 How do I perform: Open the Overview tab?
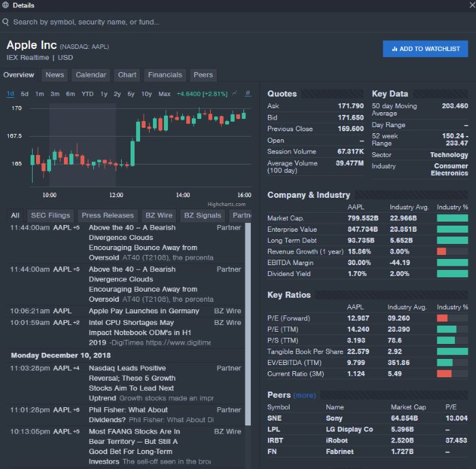19,75
